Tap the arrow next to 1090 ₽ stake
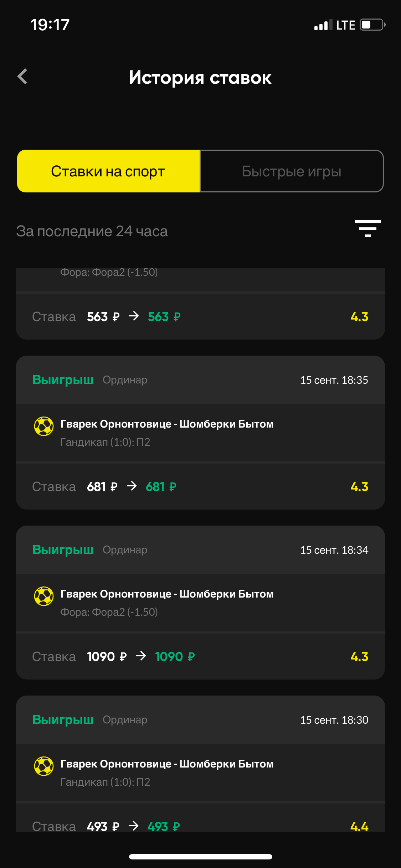The image size is (401, 868). click(141, 656)
